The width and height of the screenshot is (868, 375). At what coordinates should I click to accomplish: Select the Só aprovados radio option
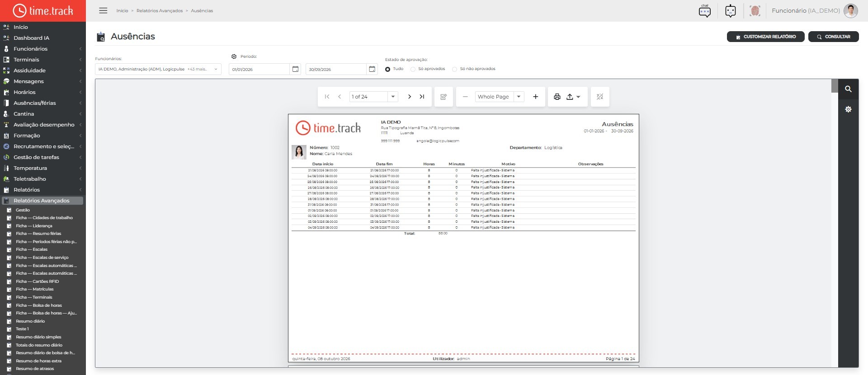(x=413, y=69)
